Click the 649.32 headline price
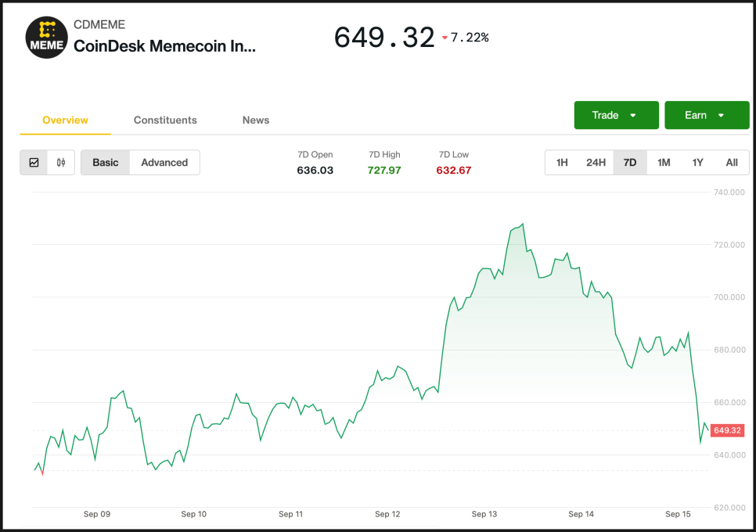This screenshot has height=532, width=756. 384,38
